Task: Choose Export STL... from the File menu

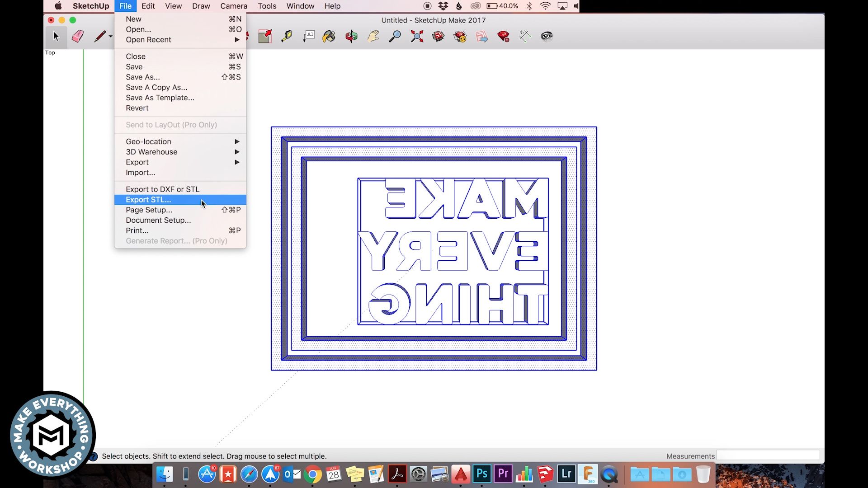Action: point(148,200)
